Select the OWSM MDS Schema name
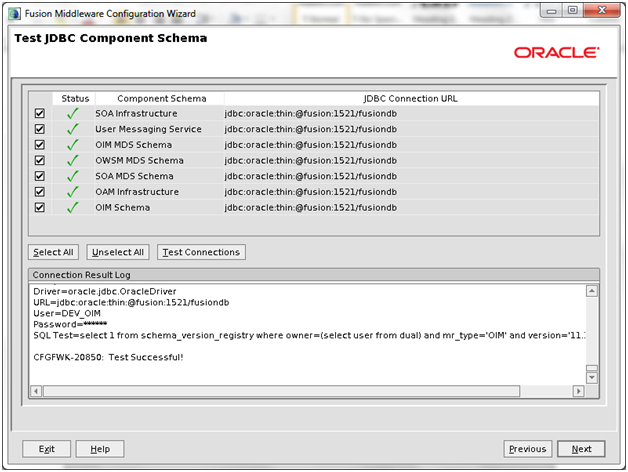628x472 pixels. point(139,160)
